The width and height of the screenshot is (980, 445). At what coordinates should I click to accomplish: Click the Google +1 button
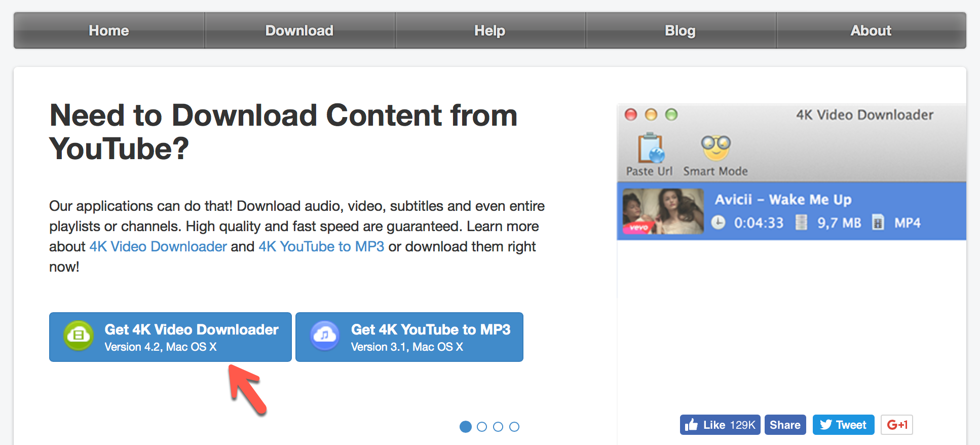click(896, 425)
